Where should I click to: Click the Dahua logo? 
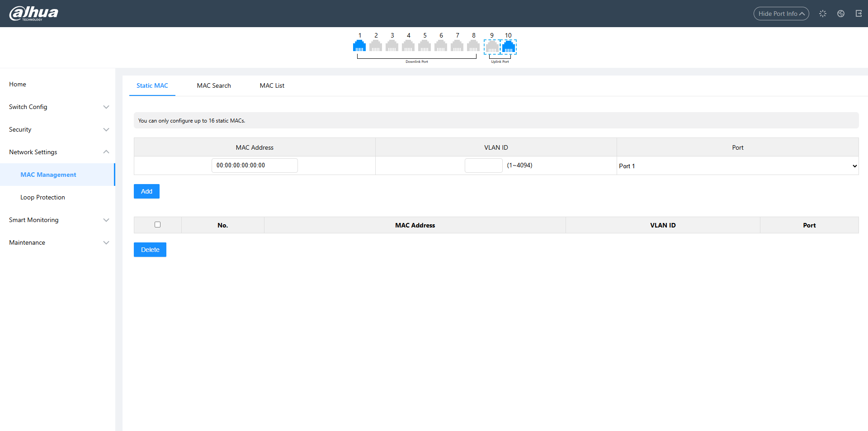pyautogui.click(x=34, y=14)
